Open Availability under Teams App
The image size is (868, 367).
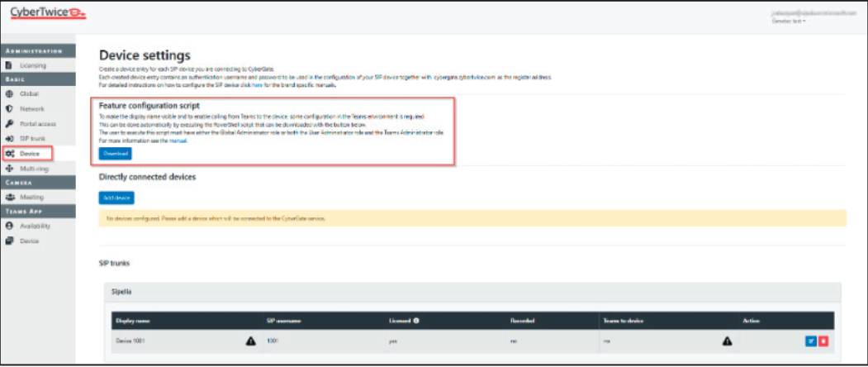[x=35, y=226]
